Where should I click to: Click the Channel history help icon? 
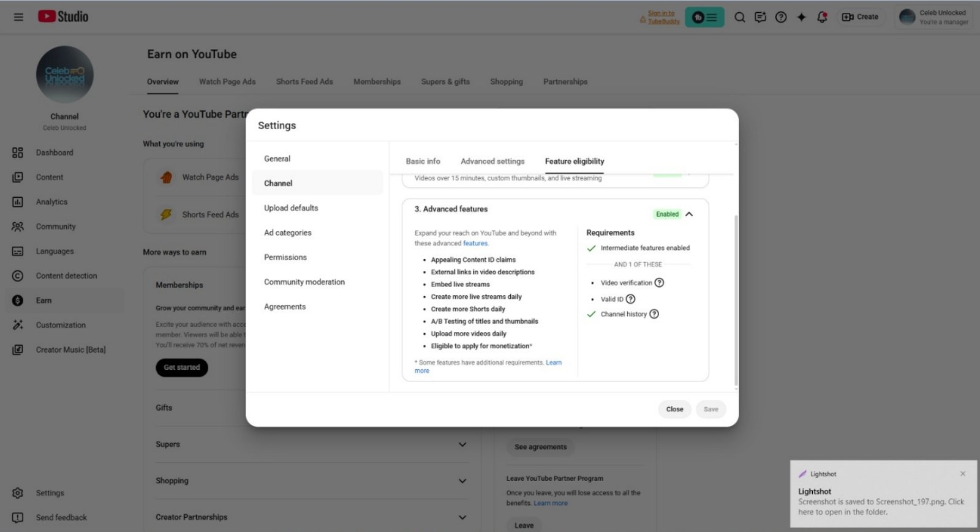click(654, 314)
